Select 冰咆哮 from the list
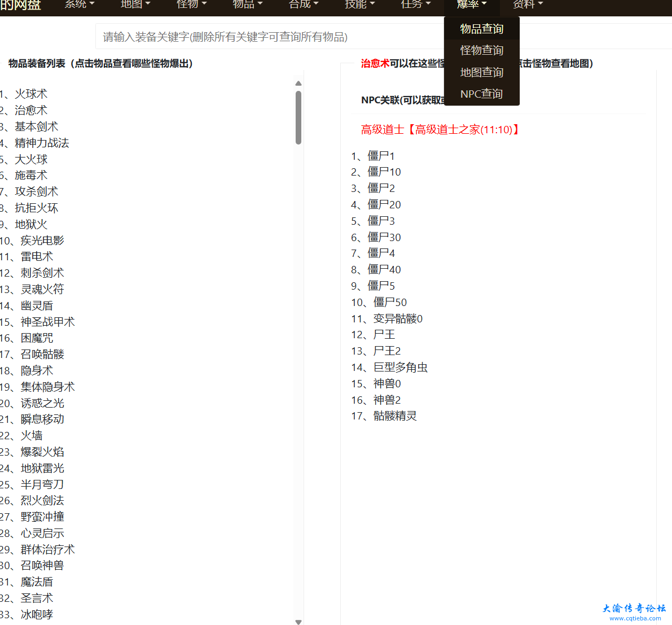672x625 pixels. 37,614
